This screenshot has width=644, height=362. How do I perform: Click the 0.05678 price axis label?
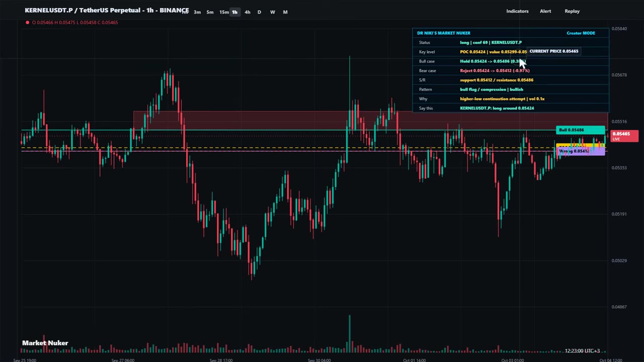tap(619, 75)
